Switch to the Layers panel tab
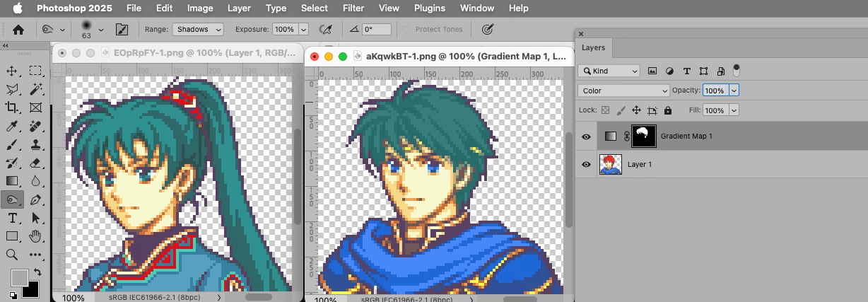868x302 pixels. click(593, 48)
